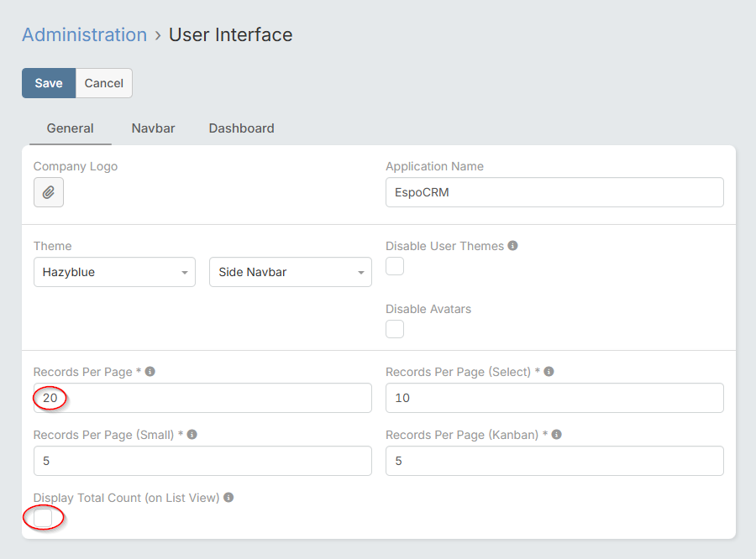Click the Records Per Page (Kanban) input
This screenshot has width=756, height=559.
(554, 461)
